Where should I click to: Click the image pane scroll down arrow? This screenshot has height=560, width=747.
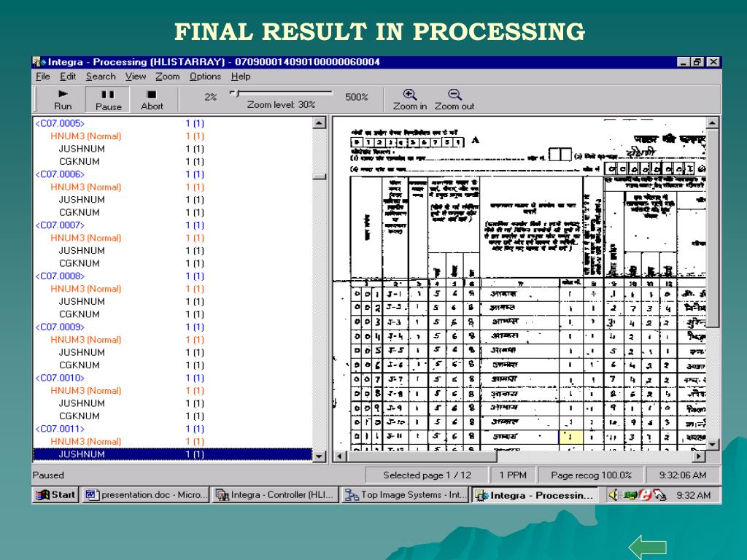pyautogui.click(x=712, y=444)
